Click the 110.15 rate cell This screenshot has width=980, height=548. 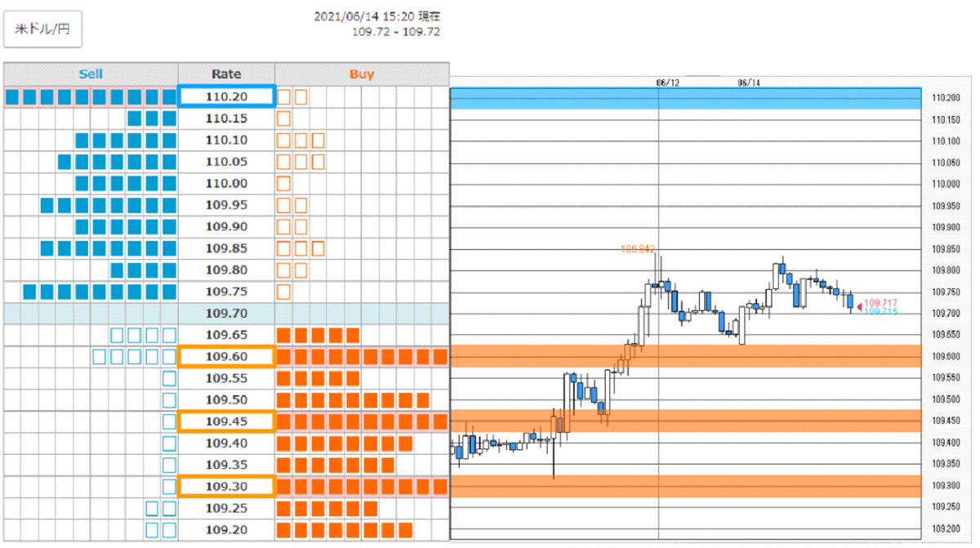pyautogui.click(x=226, y=118)
